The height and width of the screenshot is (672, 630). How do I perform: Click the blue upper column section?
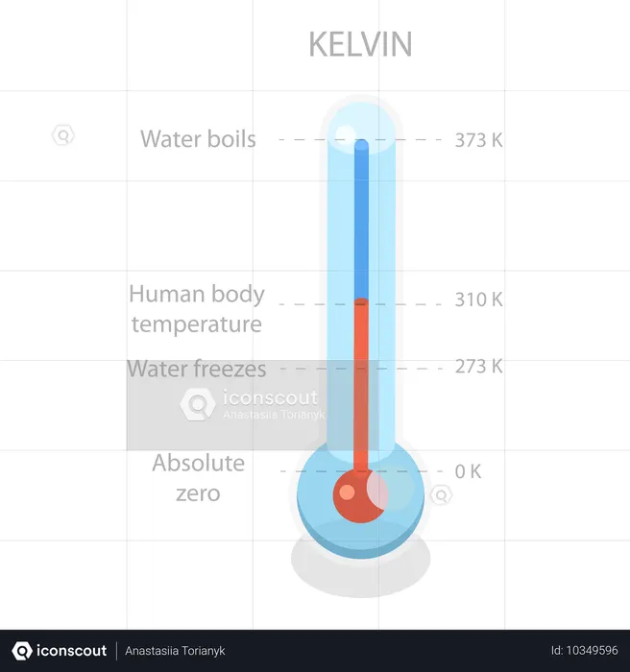(x=361, y=219)
